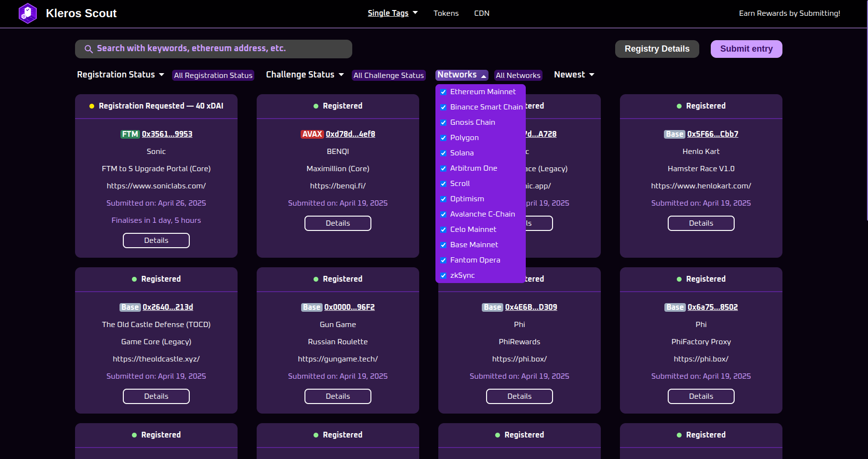Click the Base badge on the Gun Game card

(x=311, y=307)
